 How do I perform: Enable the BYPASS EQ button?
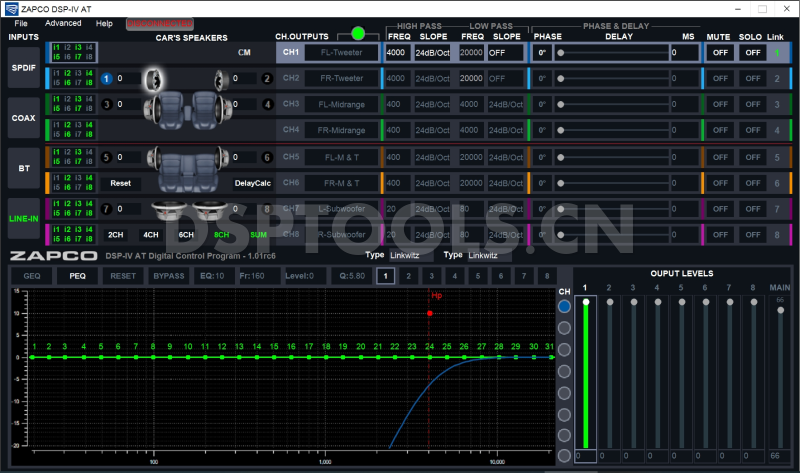(x=168, y=275)
